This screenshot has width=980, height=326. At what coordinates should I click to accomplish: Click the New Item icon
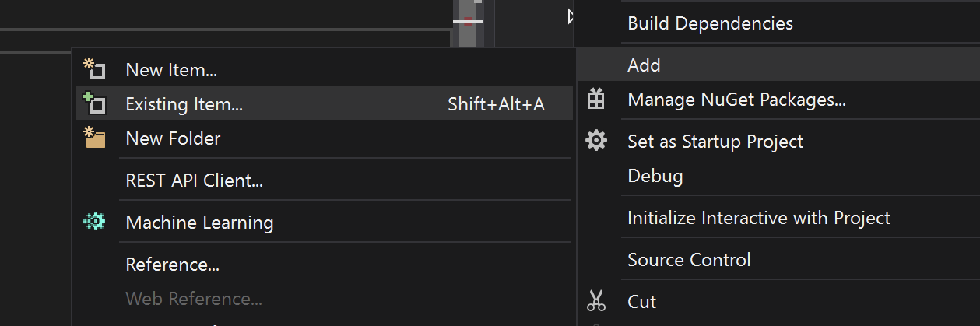pyautogui.click(x=94, y=69)
